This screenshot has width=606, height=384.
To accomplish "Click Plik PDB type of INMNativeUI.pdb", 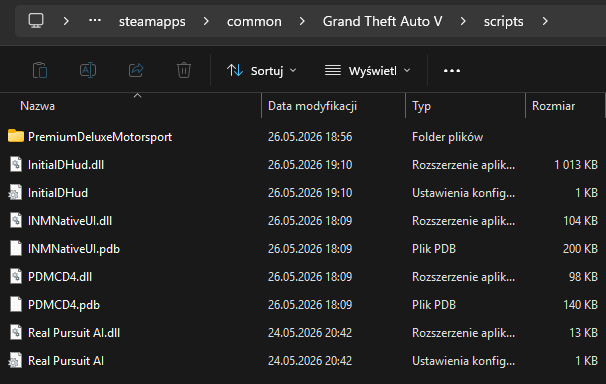I will click(x=434, y=249).
